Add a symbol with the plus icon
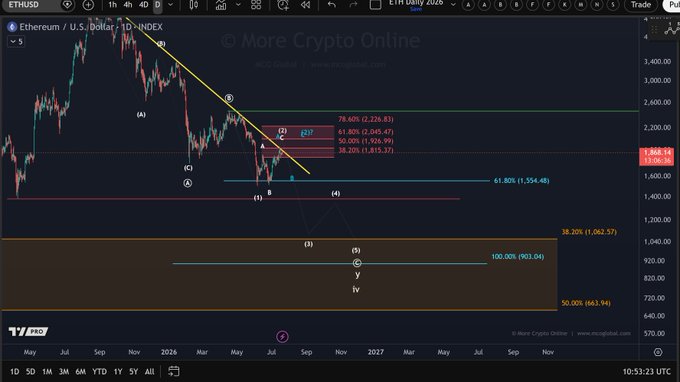The height and width of the screenshot is (382, 680). pos(88,5)
